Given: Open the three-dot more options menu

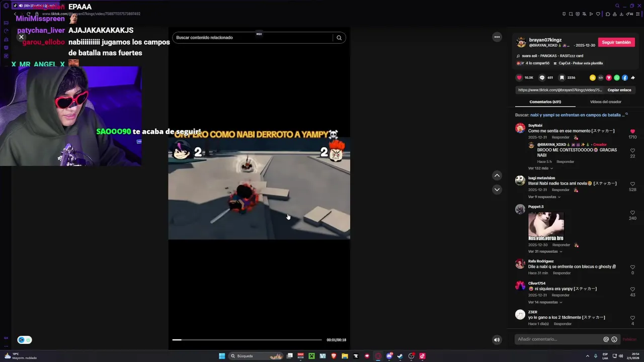Looking at the screenshot, I should click(x=497, y=37).
